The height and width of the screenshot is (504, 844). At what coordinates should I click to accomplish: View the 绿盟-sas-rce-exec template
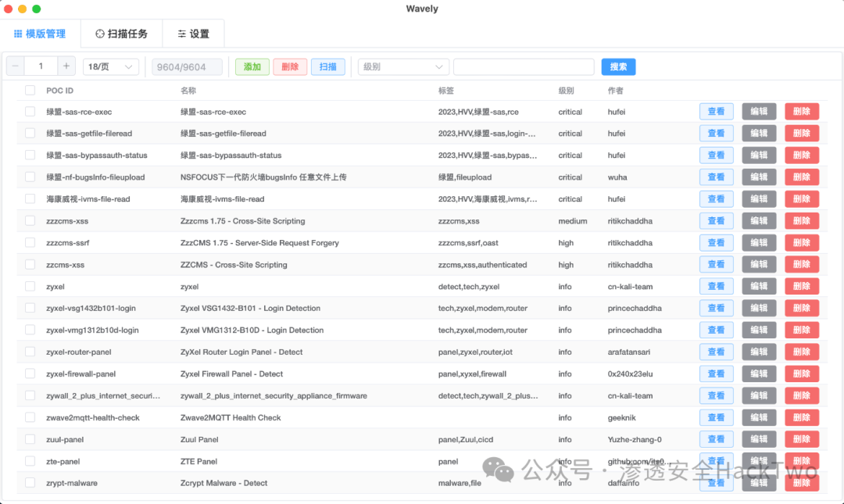point(716,112)
